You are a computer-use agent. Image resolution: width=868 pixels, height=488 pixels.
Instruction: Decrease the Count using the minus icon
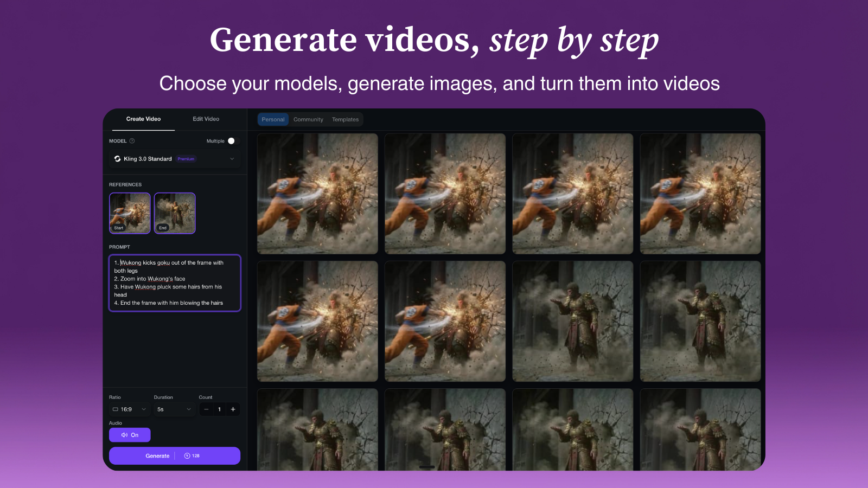[x=206, y=409]
